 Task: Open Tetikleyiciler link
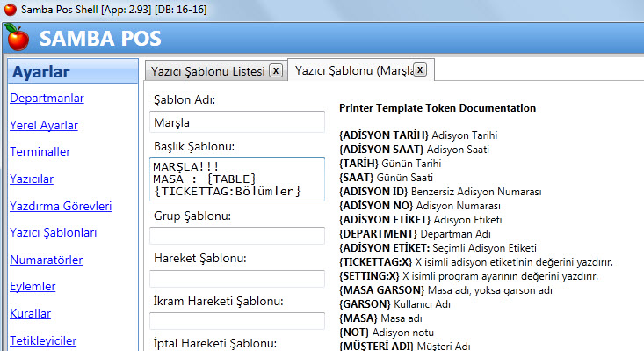43,340
